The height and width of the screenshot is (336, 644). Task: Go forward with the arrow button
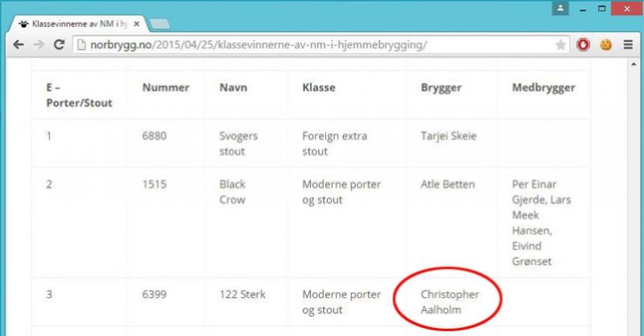(x=39, y=44)
